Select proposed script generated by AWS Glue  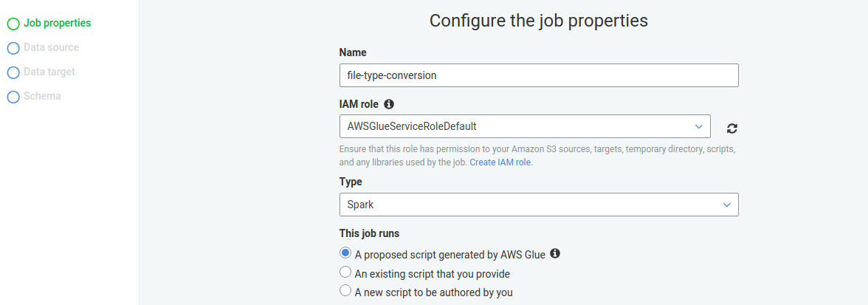[345, 253]
